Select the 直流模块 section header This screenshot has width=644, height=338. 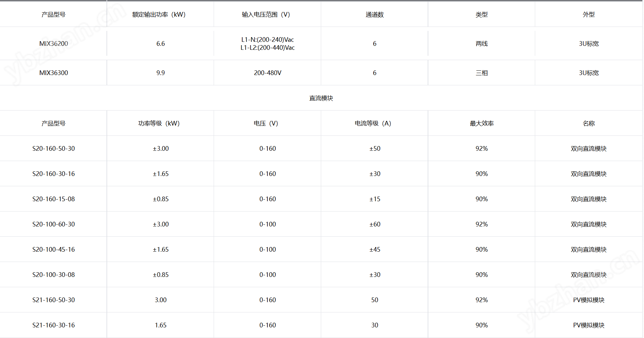tap(321, 98)
